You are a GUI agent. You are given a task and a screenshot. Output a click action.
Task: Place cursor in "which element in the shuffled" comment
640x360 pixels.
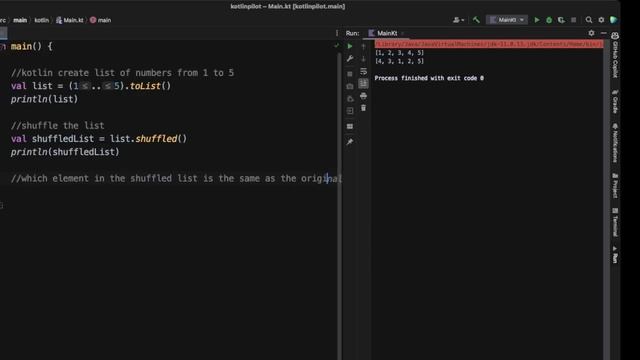pos(176,179)
